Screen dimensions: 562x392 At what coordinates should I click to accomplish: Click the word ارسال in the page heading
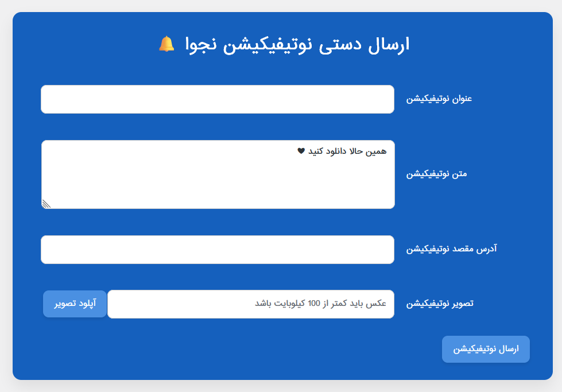pos(389,44)
